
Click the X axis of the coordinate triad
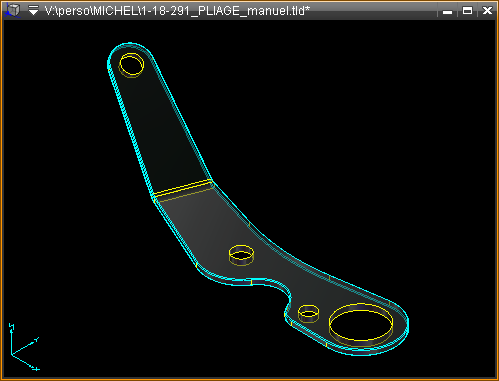tap(25, 362)
